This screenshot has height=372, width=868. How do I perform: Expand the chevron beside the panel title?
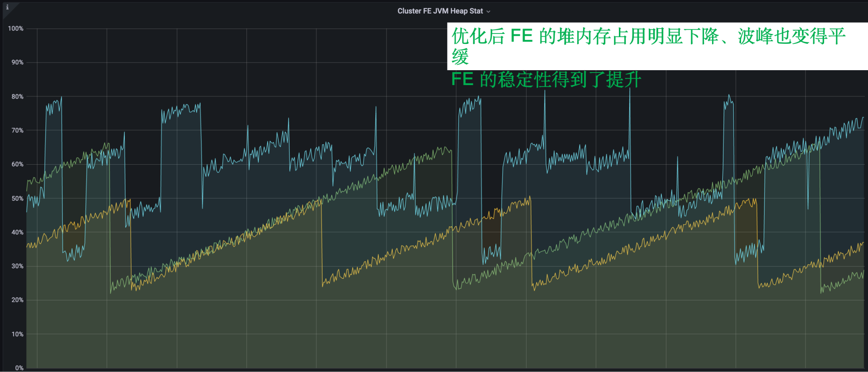click(488, 11)
